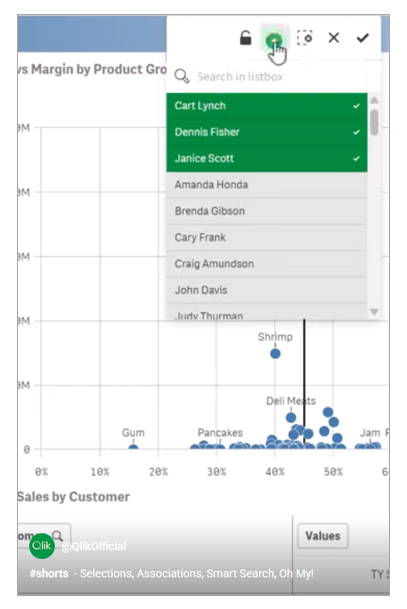This screenshot has width=407, height=609.
Task: Select Brenda Gibson in the listbox
Action: click(x=267, y=211)
